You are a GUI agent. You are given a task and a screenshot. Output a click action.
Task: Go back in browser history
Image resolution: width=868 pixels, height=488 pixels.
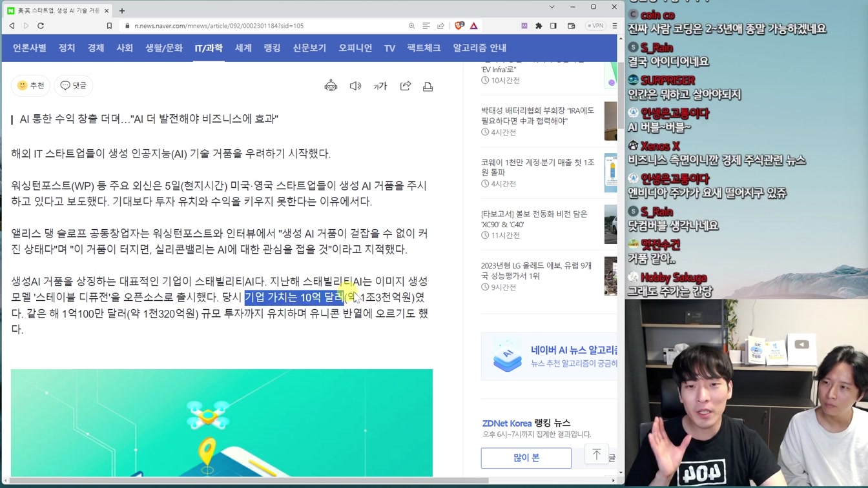12,26
